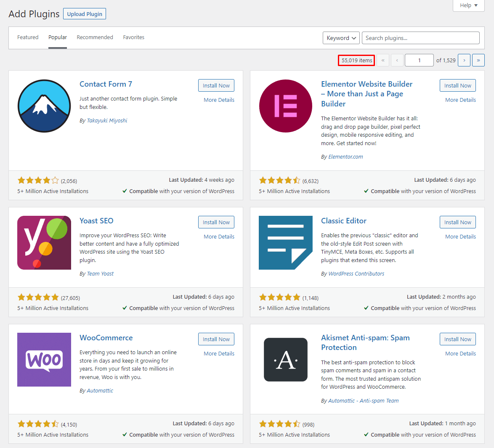View More Details for Yoast SEO

219,236
